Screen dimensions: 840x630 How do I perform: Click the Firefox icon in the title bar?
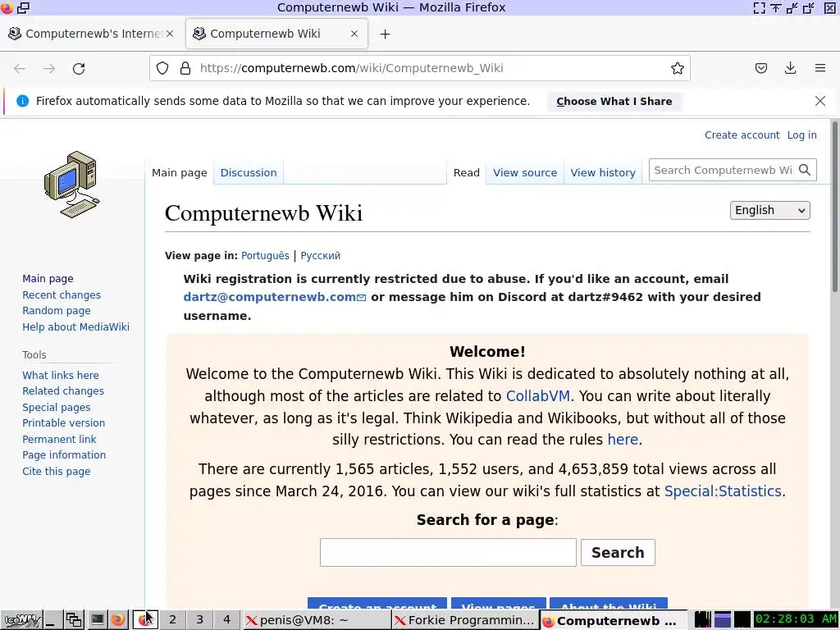click(7, 7)
